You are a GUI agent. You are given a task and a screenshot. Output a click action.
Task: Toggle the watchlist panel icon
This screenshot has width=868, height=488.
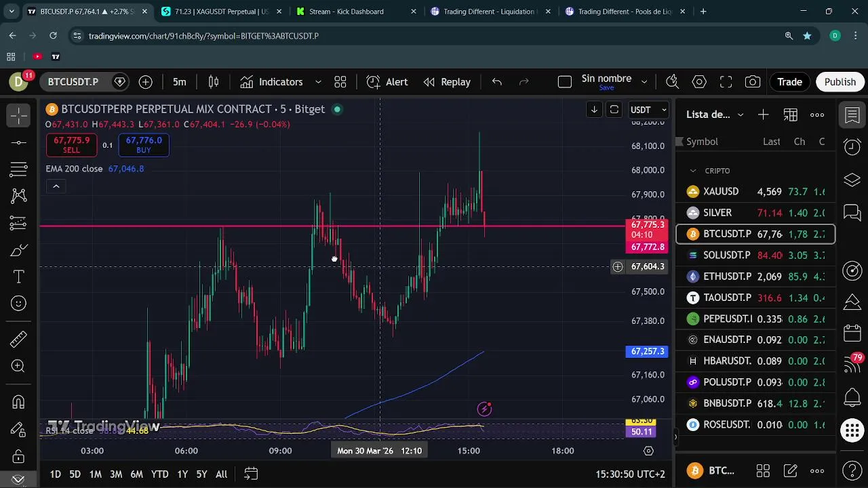point(852,115)
